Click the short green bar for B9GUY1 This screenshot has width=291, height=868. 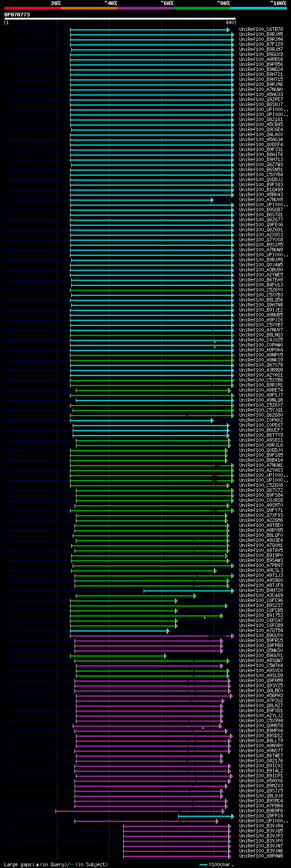tap(118, 656)
